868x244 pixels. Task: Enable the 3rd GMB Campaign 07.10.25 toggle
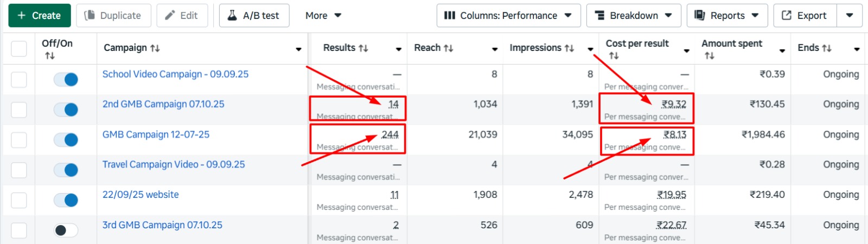66,230
